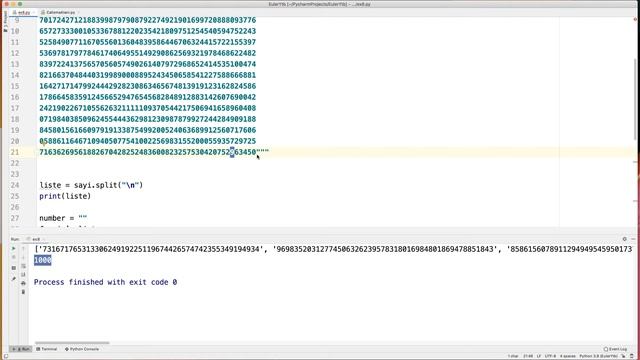Click line number 11 in gutter

(x=15, y=42)
